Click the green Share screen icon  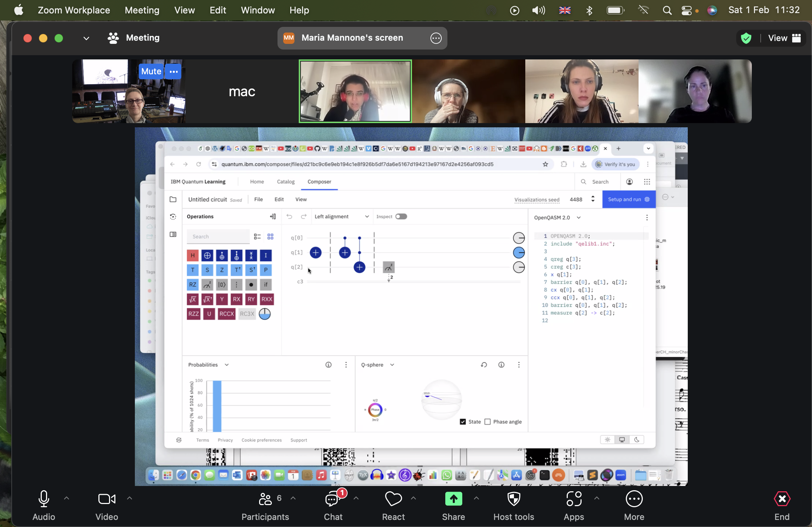[x=453, y=499]
